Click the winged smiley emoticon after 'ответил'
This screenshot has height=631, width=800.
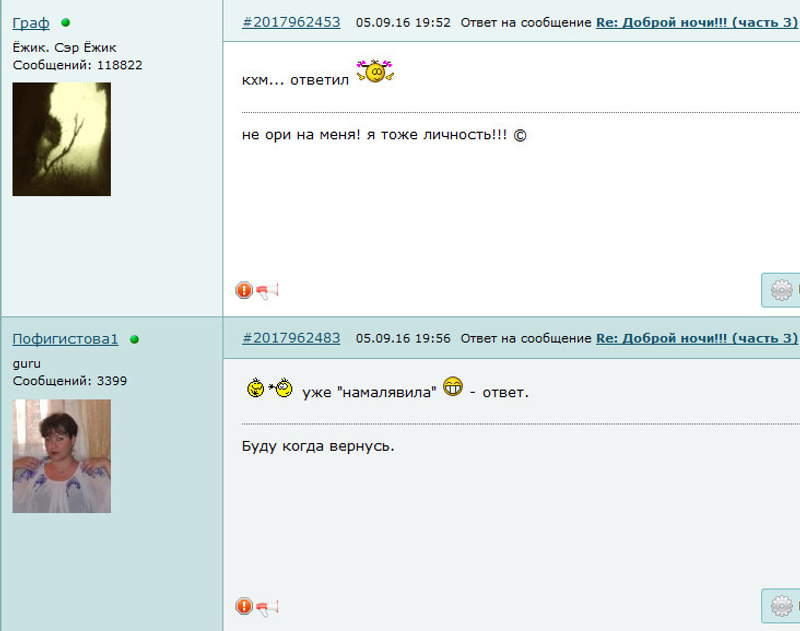[x=375, y=71]
